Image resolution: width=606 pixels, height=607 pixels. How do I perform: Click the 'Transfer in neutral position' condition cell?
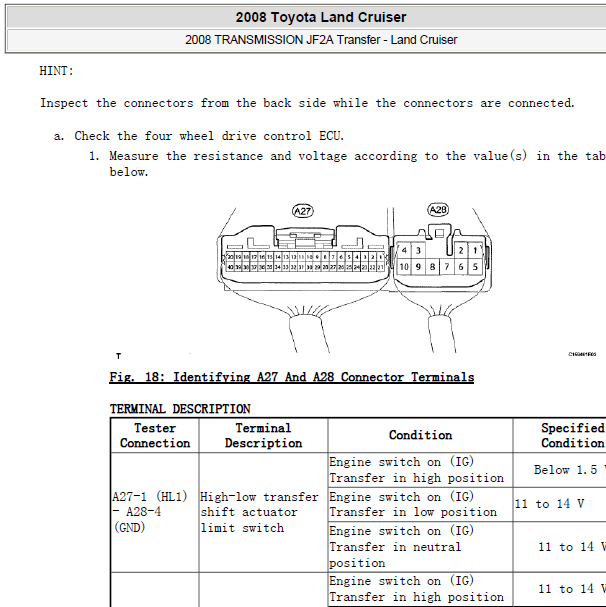[421, 547]
